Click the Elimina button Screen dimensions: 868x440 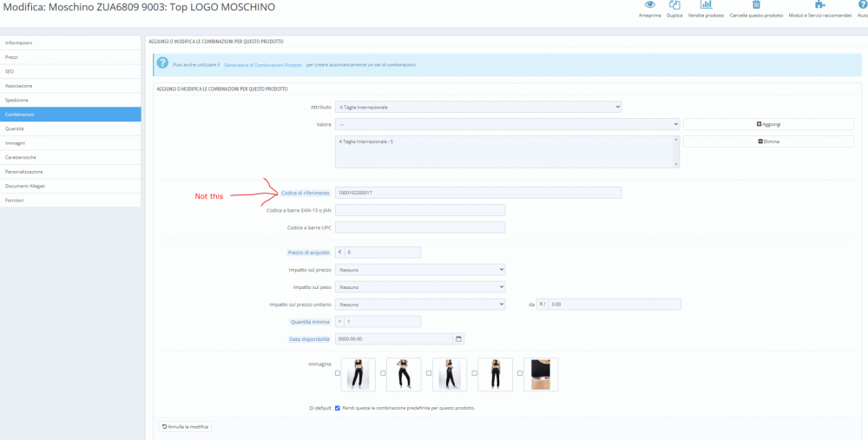(768, 141)
